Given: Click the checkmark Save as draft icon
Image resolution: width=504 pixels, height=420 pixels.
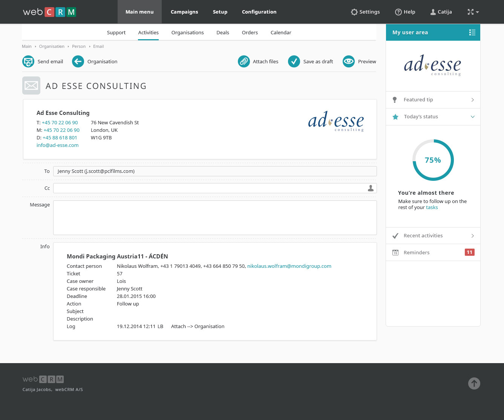Looking at the screenshot, I should point(294,61).
